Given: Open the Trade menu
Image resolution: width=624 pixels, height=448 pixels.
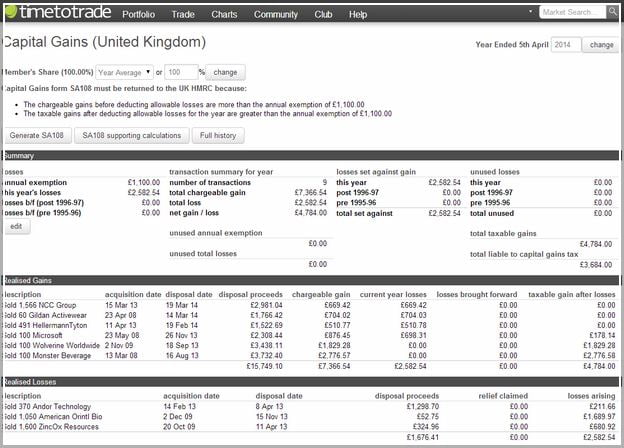Looking at the screenshot, I should coord(183,14).
